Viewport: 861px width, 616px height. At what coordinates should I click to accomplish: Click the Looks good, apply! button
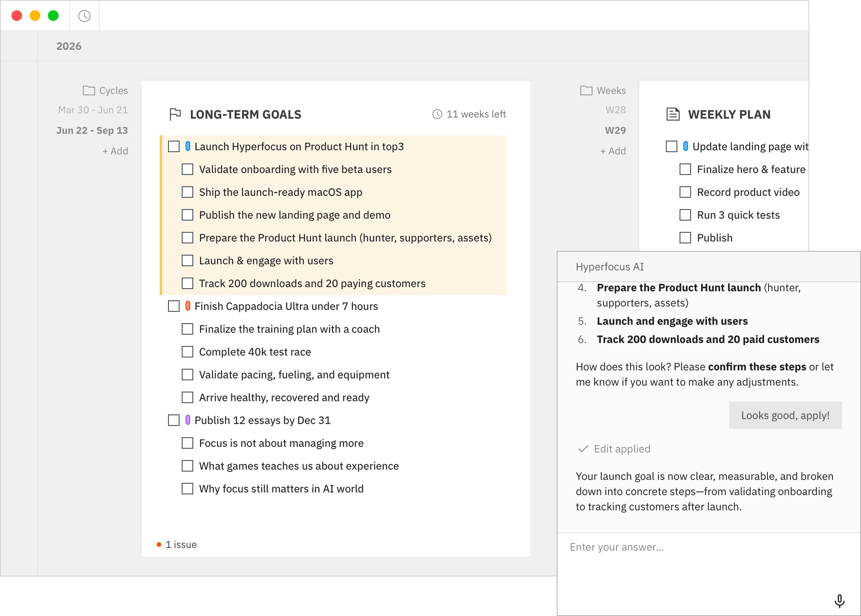pyautogui.click(x=785, y=415)
